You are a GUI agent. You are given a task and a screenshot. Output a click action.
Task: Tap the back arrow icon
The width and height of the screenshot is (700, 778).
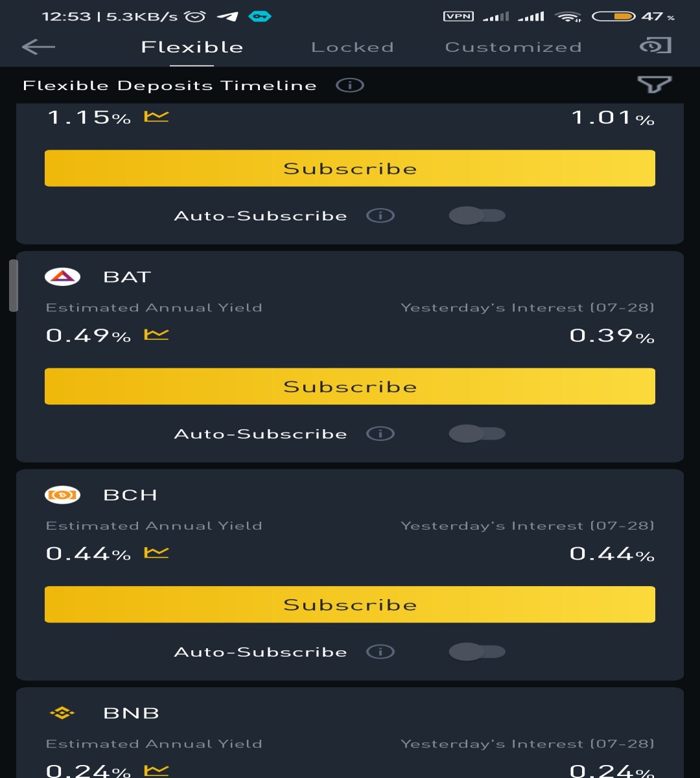coord(38,47)
